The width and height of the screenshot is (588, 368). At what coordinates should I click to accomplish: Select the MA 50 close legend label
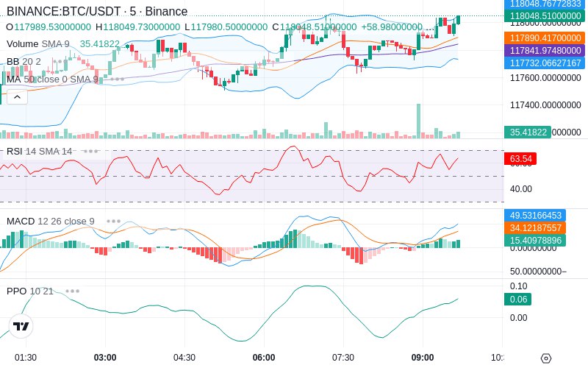[52, 79]
